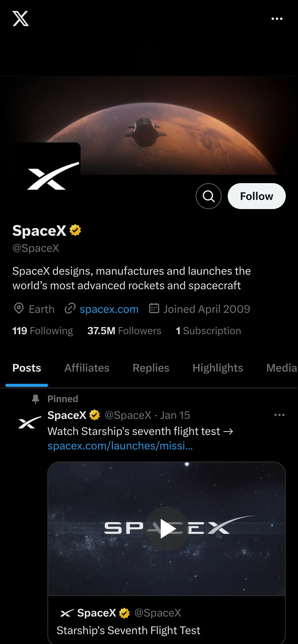Open the three-dot menu in the header

[x=277, y=19]
